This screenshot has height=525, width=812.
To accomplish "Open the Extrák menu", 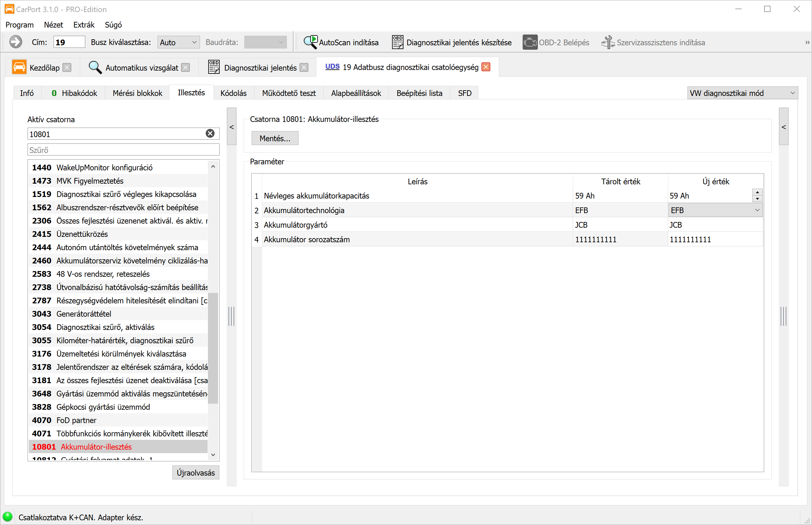I will (x=84, y=25).
